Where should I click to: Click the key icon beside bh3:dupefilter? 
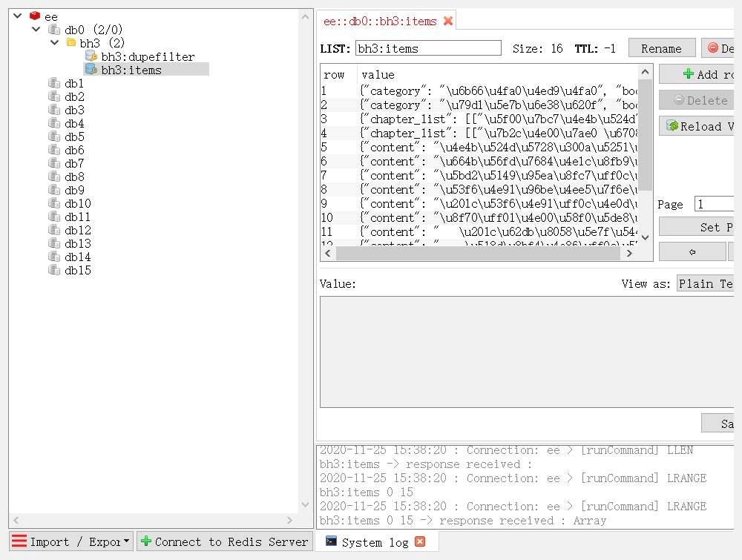coord(91,56)
